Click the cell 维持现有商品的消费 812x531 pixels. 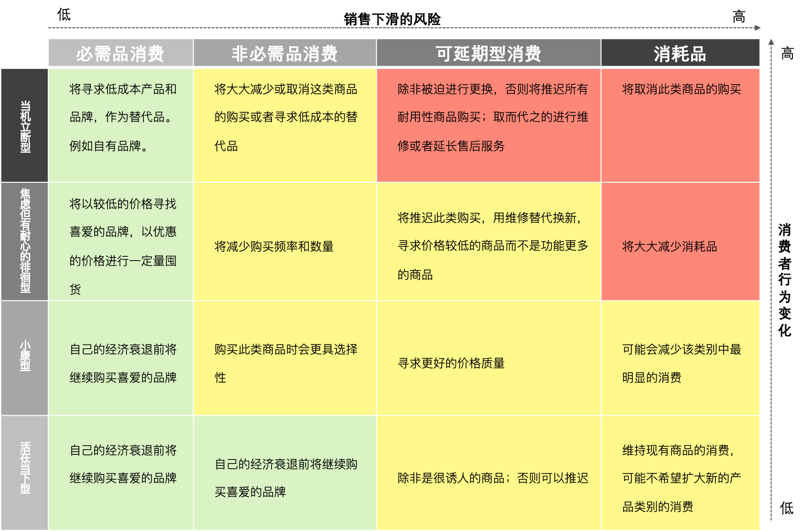(x=680, y=473)
